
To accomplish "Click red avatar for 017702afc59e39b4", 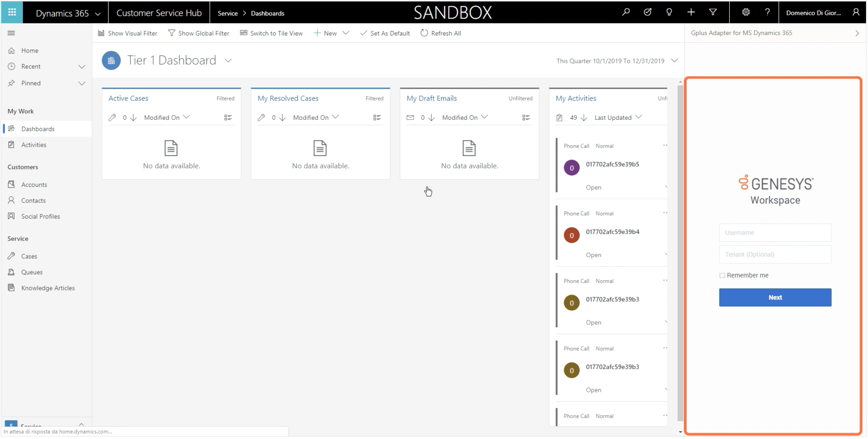I will click(x=571, y=235).
